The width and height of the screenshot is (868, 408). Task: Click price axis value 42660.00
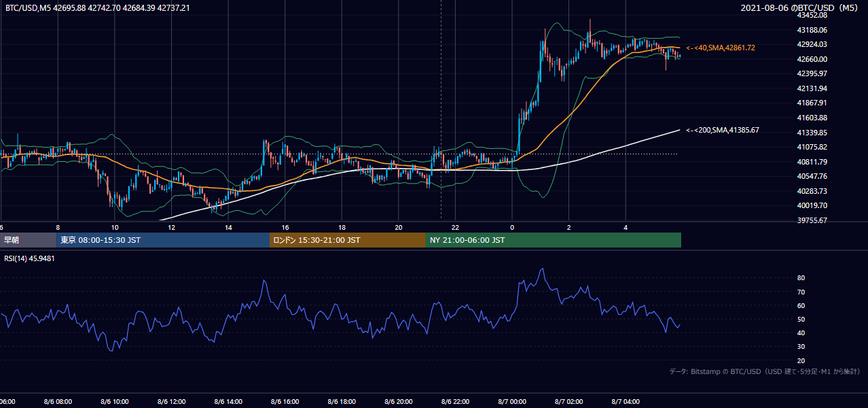pyautogui.click(x=814, y=58)
